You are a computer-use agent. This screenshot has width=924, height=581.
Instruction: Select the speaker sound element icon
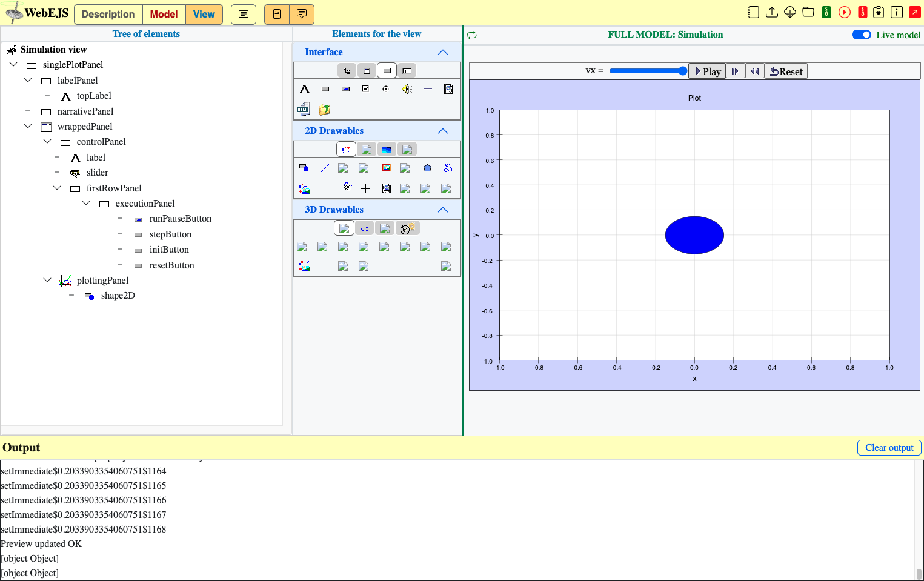(x=407, y=89)
